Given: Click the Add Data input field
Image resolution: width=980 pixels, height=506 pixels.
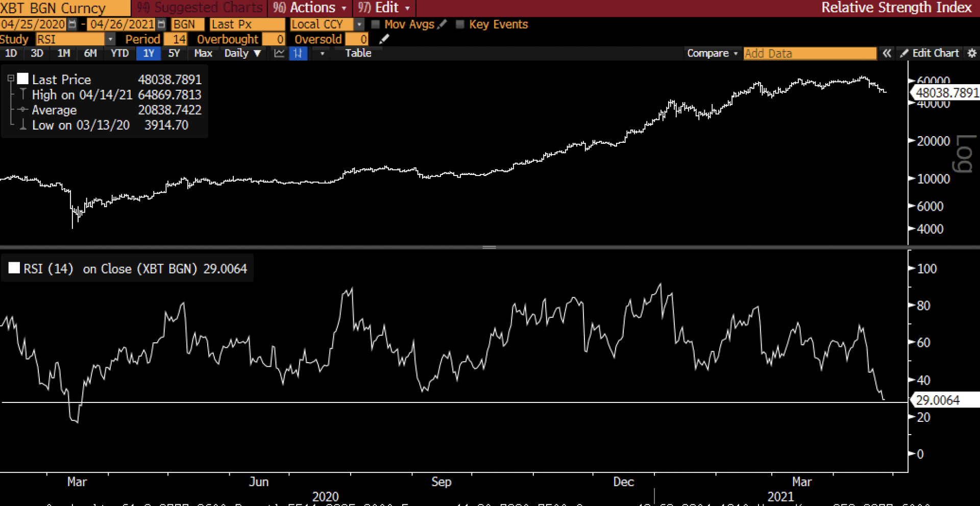Looking at the screenshot, I should [810, 53].
